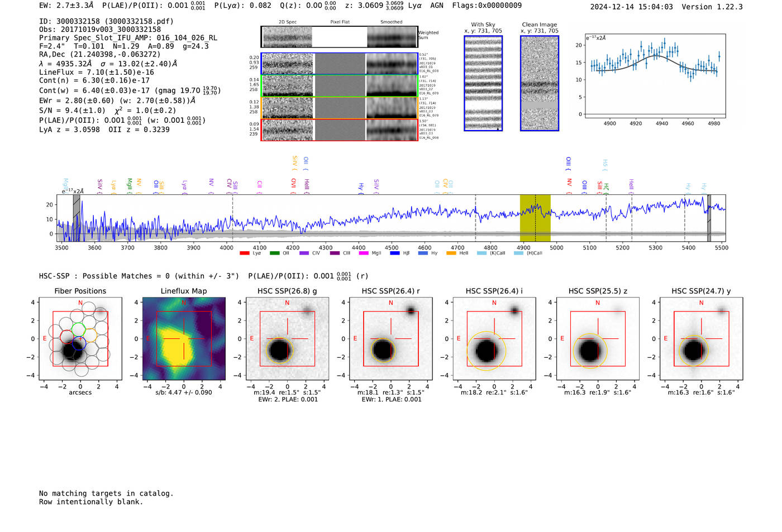Click the orange HeII legend swatch

pos(451,253)
